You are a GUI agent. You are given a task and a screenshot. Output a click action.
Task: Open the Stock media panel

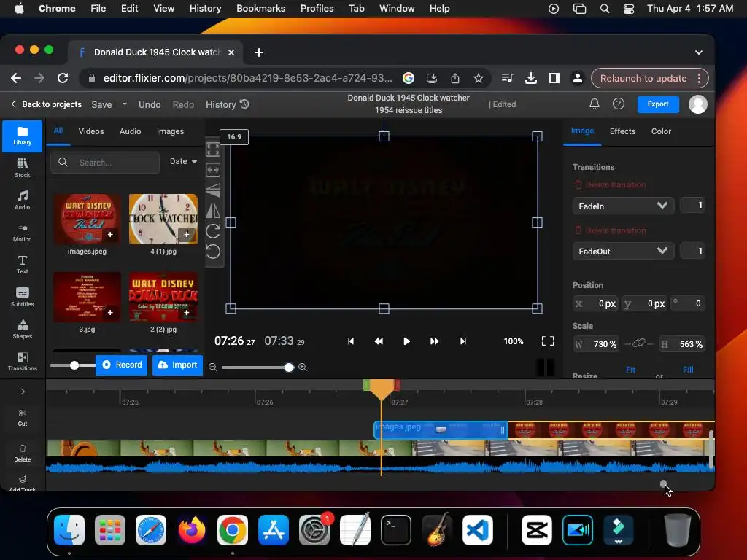click(22, 168)
